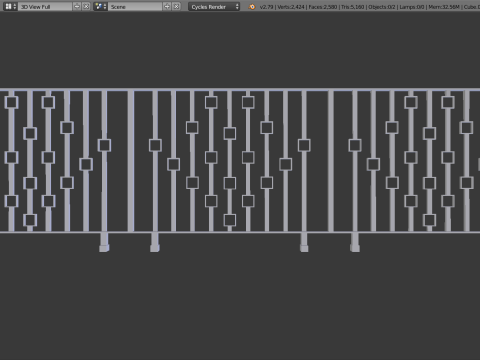Click the 'Tris:5,160' statistic text
This screenshot has width=480, height=360.
click(353, 7)
